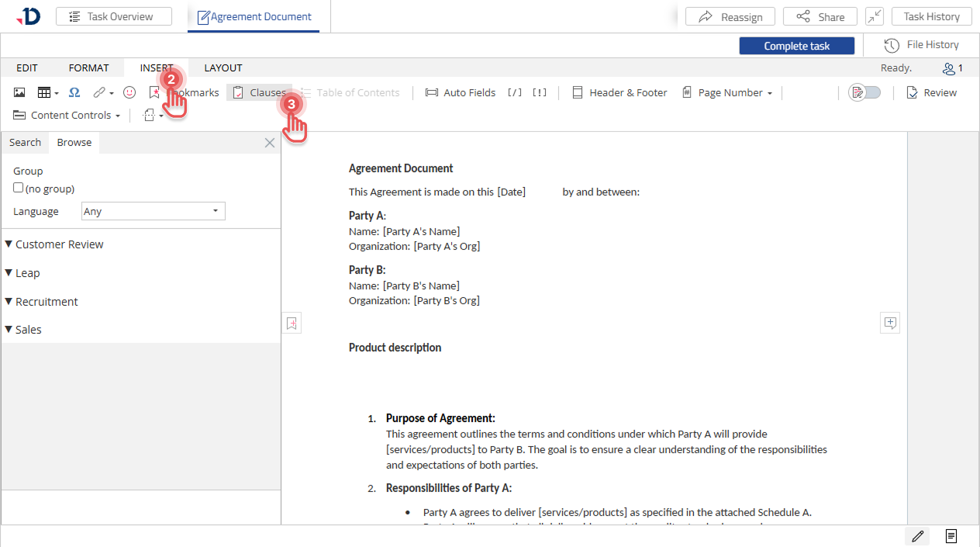
Task: Open the File History panel
Action: 922,45
